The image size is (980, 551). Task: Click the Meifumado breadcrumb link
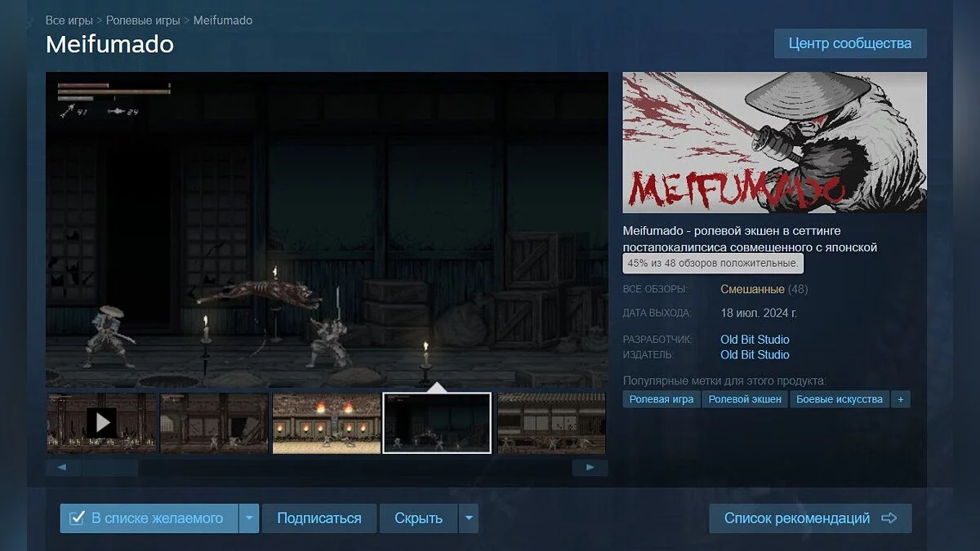coord(223,20)
